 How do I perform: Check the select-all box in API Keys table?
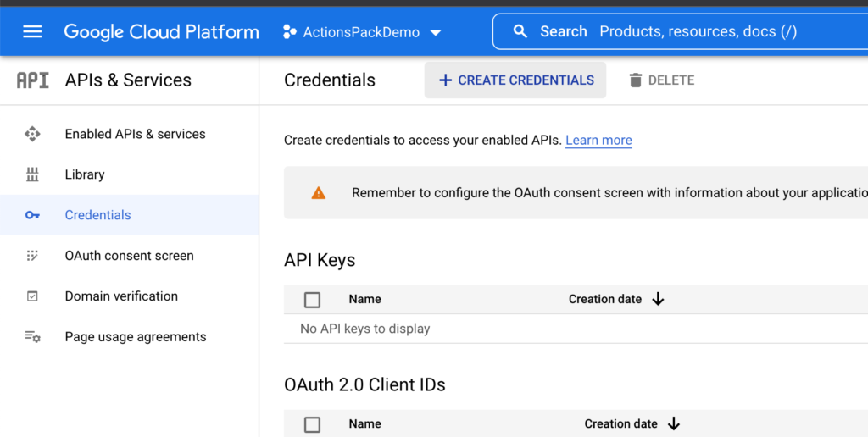[312, 300]
